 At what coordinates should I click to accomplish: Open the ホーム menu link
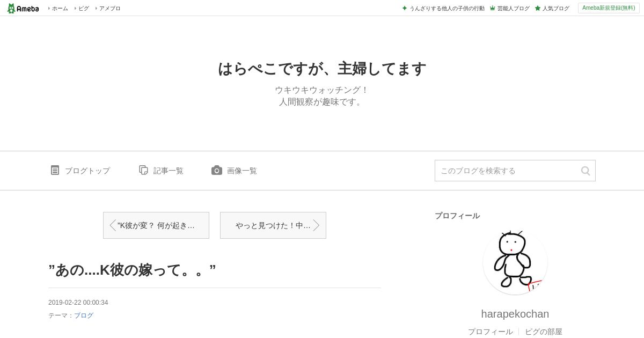(x=58, y=8)
